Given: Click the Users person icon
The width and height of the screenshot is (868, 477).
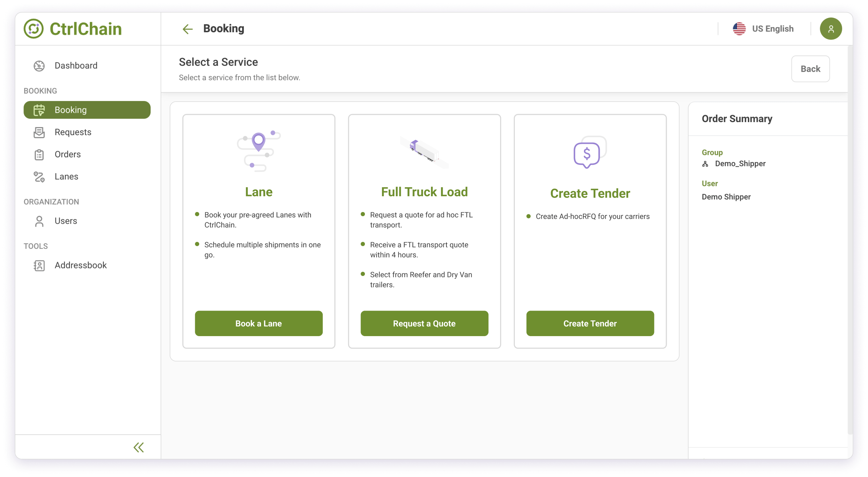Looking at the screenshot, I should coord(39,221).
